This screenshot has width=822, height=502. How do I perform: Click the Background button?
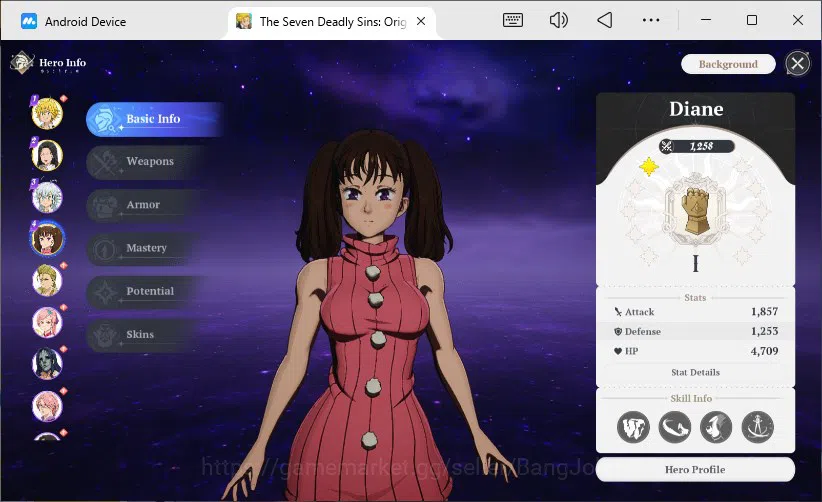point(728,64)
